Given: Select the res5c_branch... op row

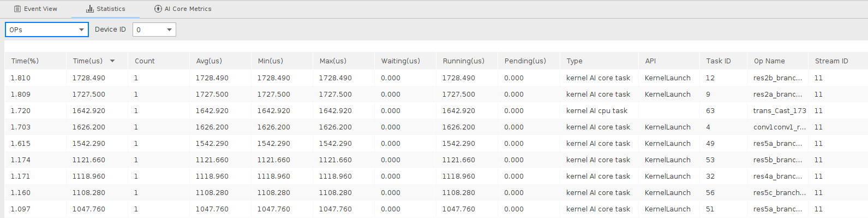Looking at the screenshot, I should (436, 192).
